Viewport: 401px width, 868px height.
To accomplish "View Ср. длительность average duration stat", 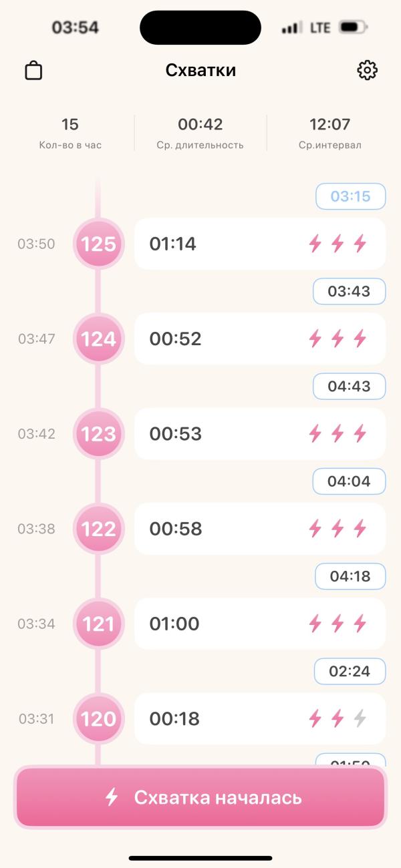I will pyautogui.click(x=200, y=133).
